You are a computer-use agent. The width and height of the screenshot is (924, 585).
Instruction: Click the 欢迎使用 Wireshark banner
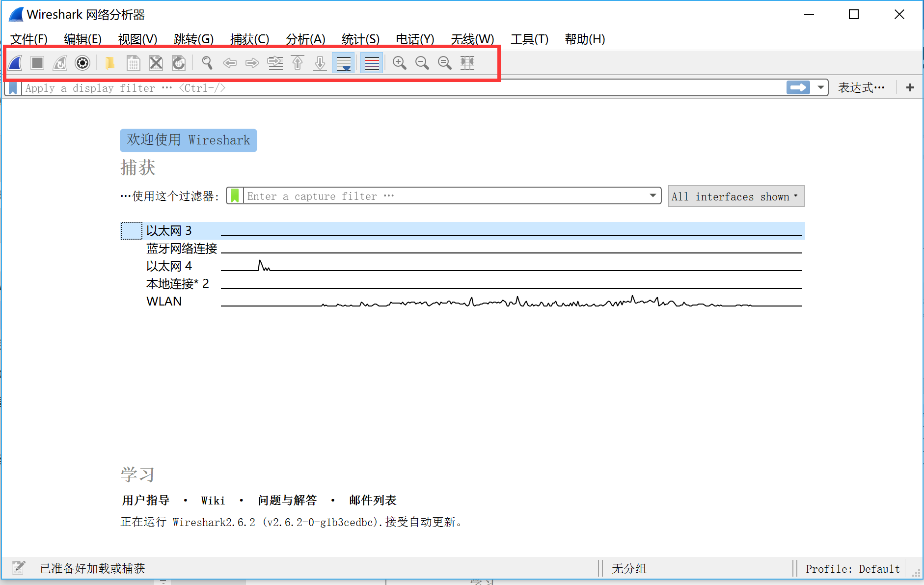pyautogui.click(x=189, y=140)
